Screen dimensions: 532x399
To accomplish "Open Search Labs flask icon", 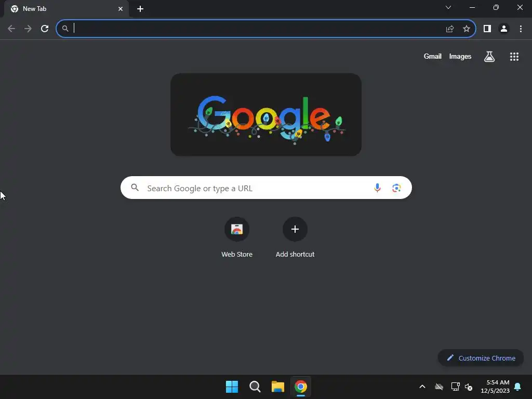I will [489, 57].
